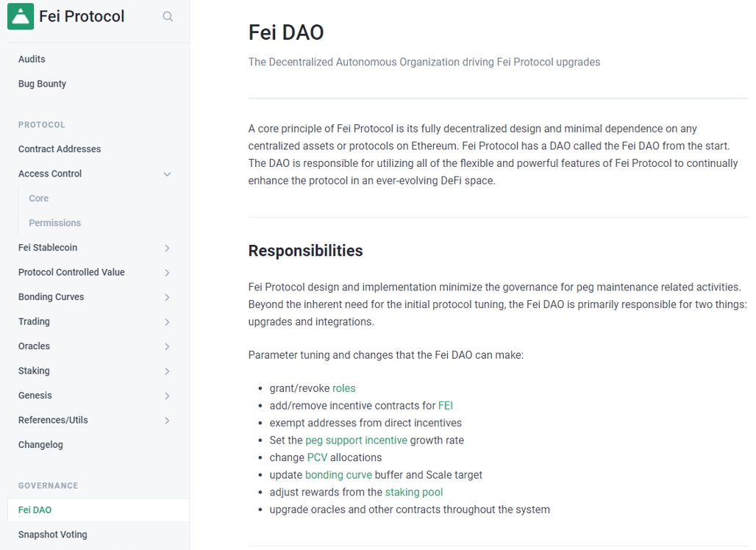Open the Audits documentation page

[x=30, y=59]
